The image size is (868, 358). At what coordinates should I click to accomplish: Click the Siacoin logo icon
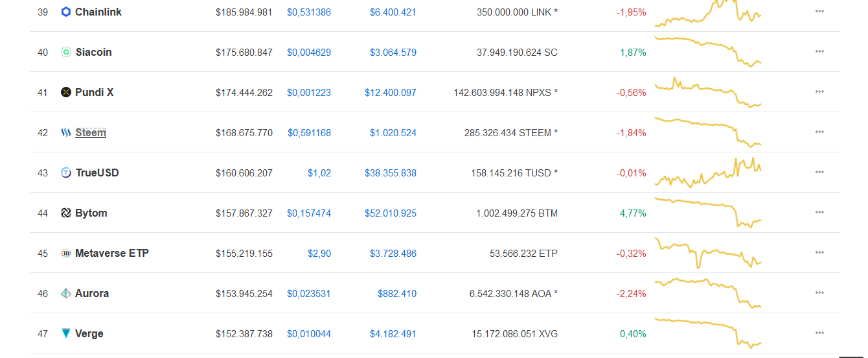[65, 52]
